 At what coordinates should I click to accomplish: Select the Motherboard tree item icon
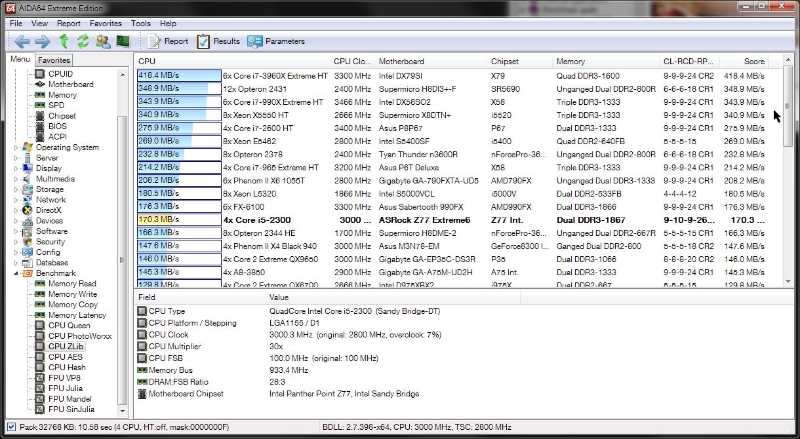pos(40,84)
